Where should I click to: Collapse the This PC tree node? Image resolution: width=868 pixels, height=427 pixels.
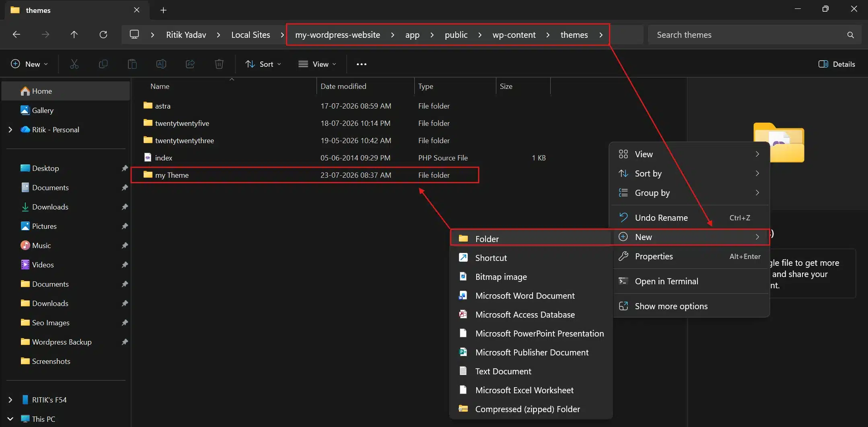10,419
